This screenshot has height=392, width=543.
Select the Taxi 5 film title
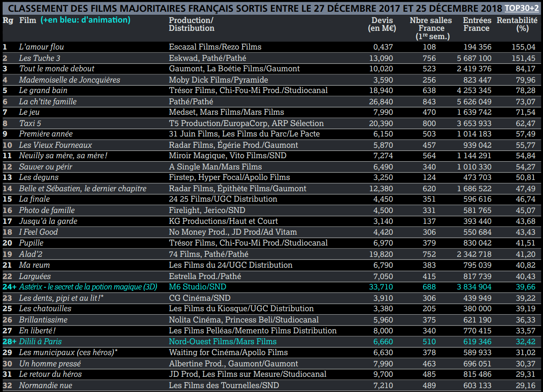pyautogui.click(x=30, y=123)
